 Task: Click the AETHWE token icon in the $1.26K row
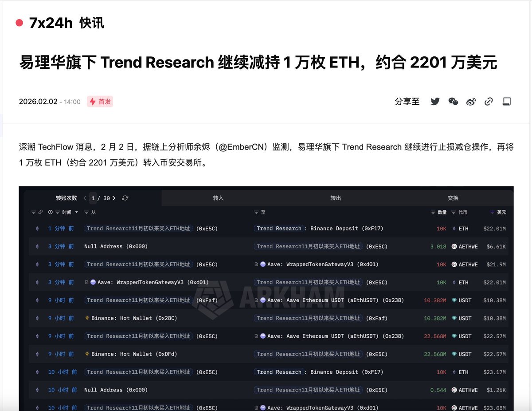[454, 390]
